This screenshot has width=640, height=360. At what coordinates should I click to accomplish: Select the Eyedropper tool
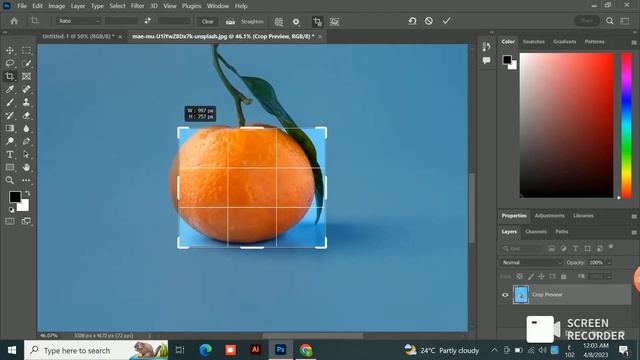tap(10, 89)
